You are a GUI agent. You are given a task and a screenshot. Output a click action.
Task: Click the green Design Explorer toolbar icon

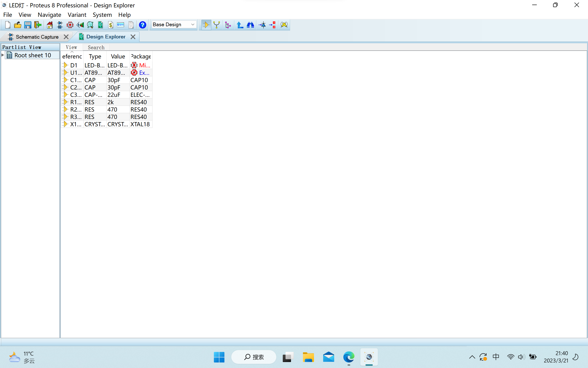100,25
